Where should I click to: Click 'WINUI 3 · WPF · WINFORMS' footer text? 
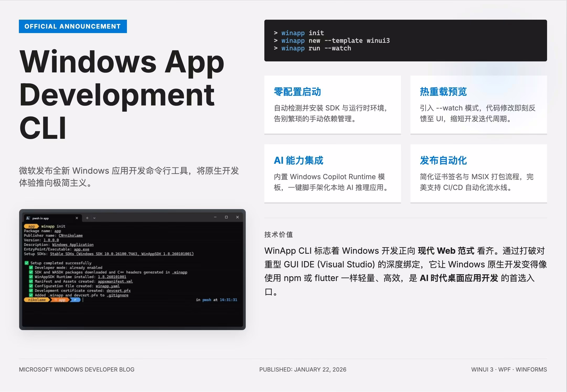coord(509,369)
